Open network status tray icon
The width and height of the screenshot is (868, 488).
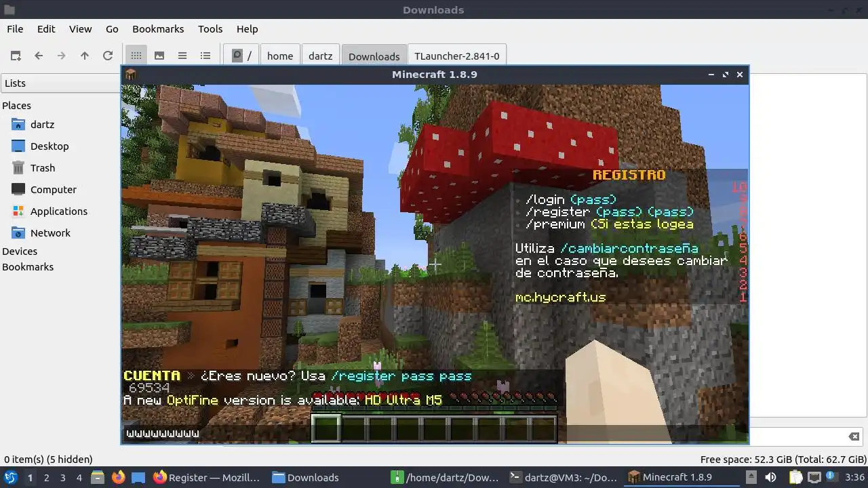[x=814, y=477]
